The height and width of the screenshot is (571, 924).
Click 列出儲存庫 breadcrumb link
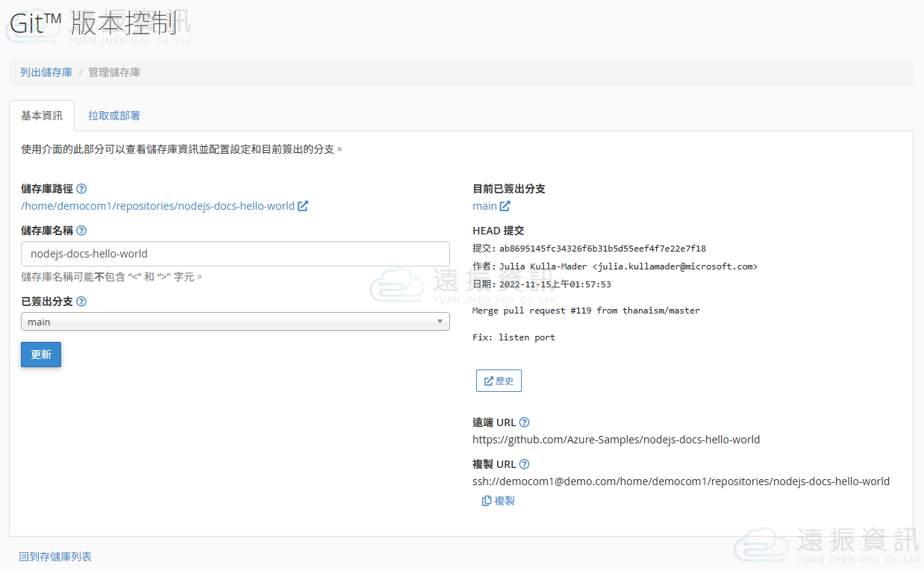tap(46, 72)
